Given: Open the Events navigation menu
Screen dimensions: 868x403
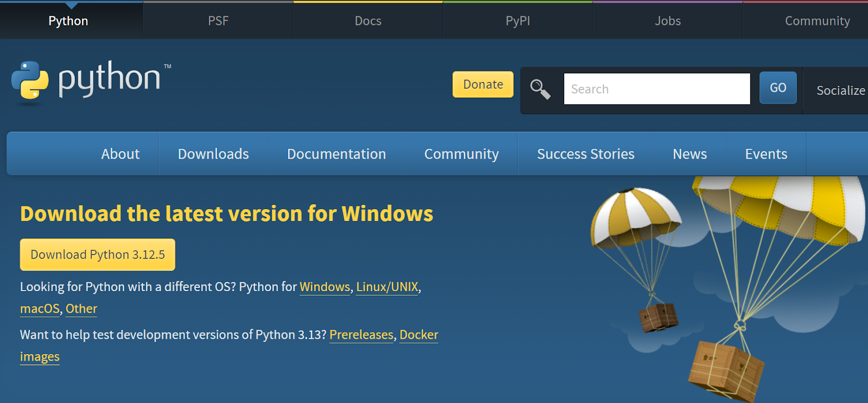Looking at the screenshot, I should pos(766,154).
